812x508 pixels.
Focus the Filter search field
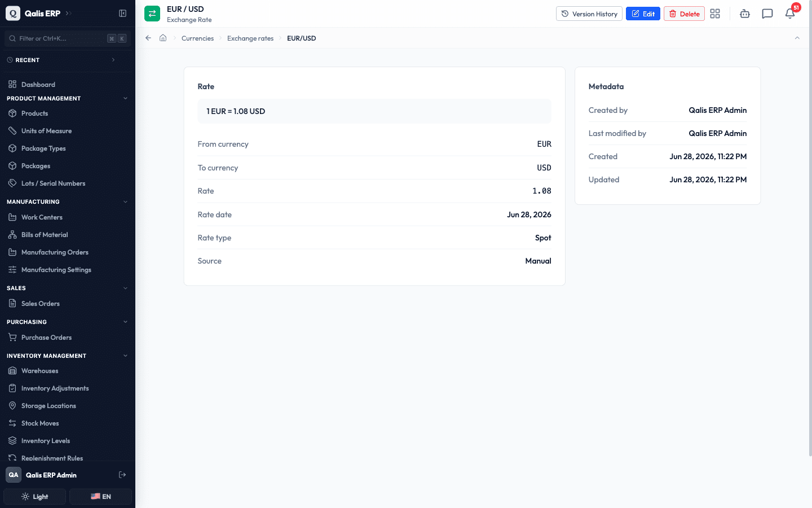68,38
